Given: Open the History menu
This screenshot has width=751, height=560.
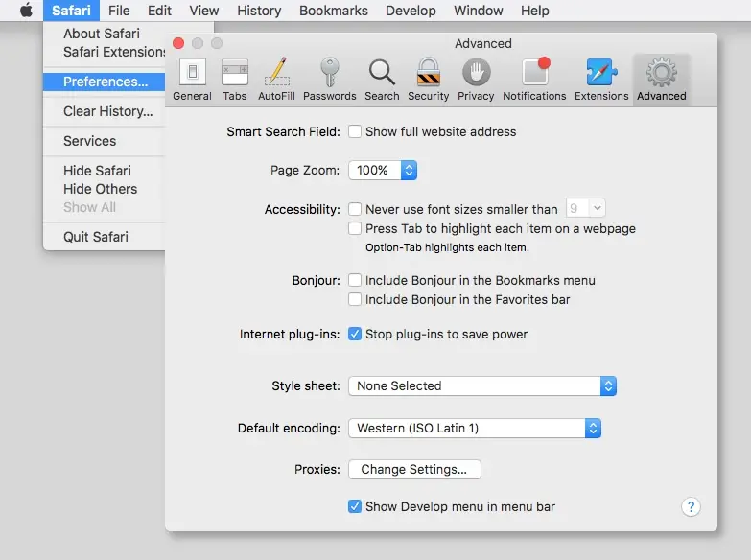Looking at the screenshot, I should [x=259, y=10].
